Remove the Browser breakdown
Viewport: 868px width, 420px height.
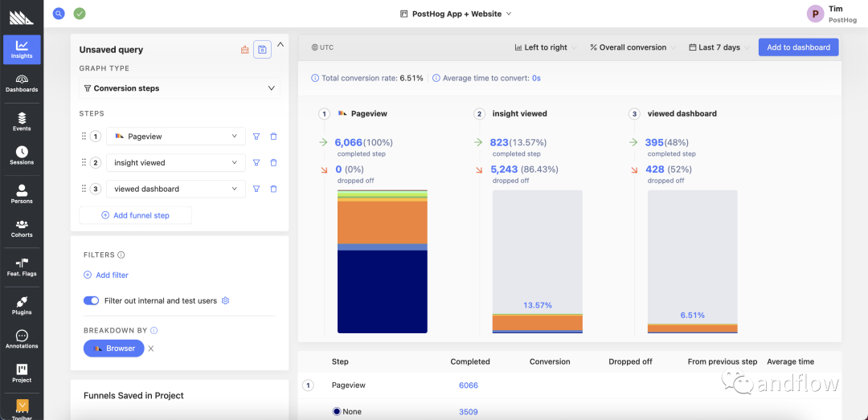(151, 349)
